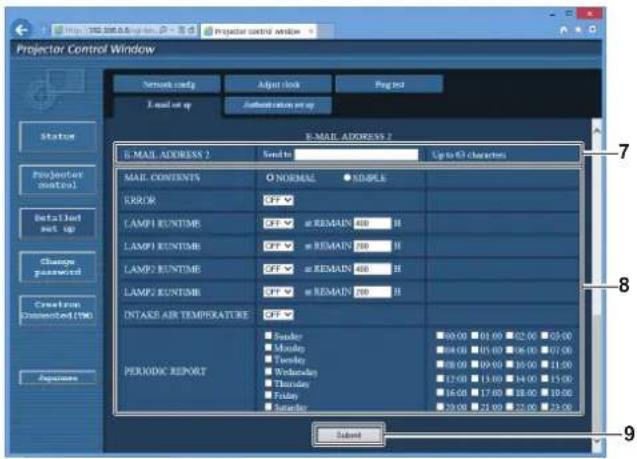Enable the 11:00 report time checkbox

545,364
